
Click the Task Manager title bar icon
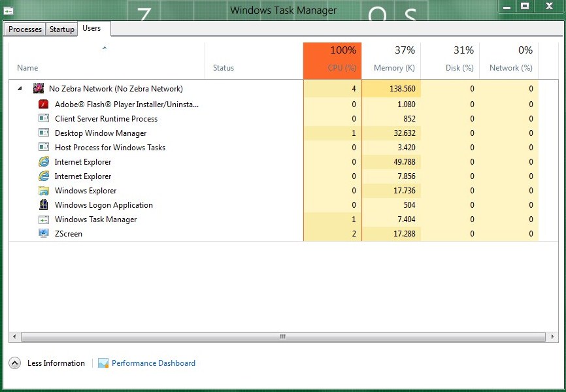point(8,11)
